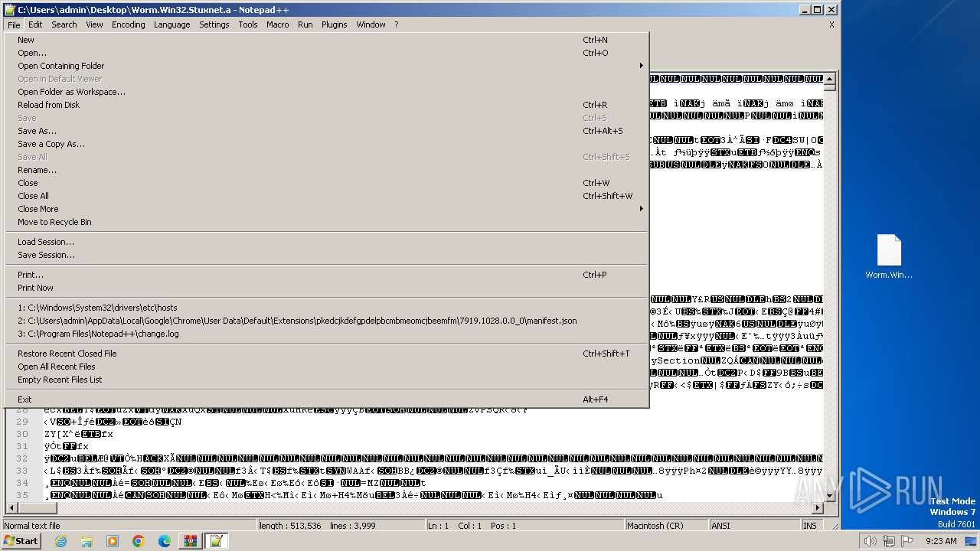
Task: Choose Open... from the File menu
Action: (x=327, y=53)
